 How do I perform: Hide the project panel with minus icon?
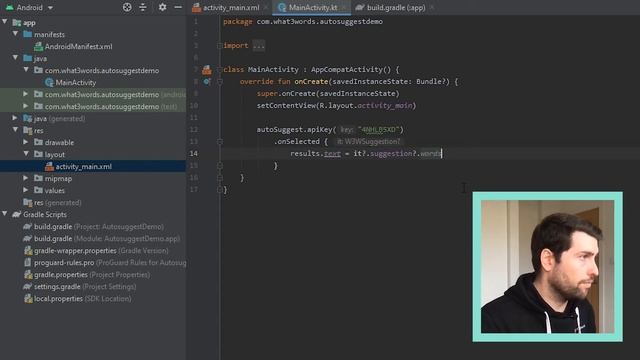click(178, 7)
